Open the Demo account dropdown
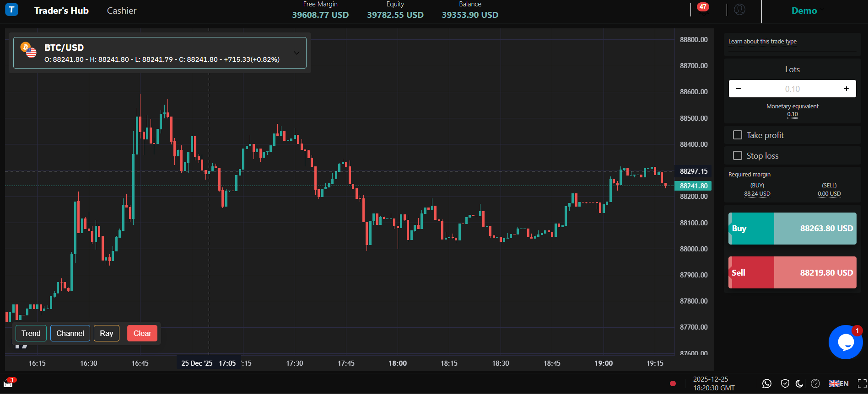Viewport: 868px width, 394px height. coord(807,11)
